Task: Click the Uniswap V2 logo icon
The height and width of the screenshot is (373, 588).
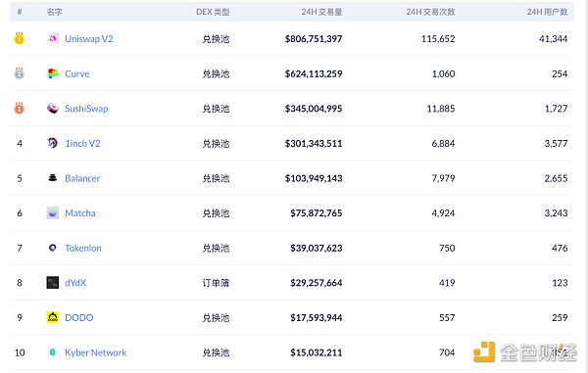Action: (x=53, y=38)
